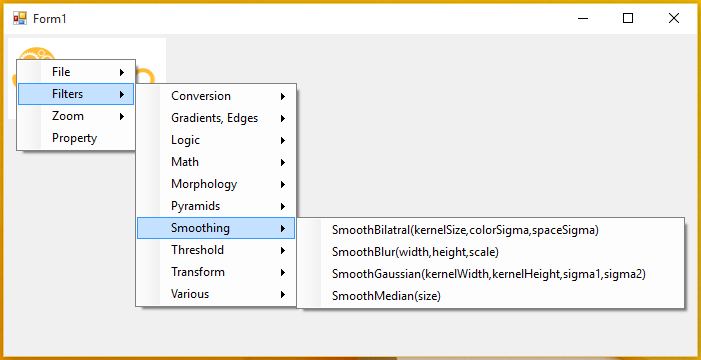Choose SmoothBlur(width,height,scale)

490,252
